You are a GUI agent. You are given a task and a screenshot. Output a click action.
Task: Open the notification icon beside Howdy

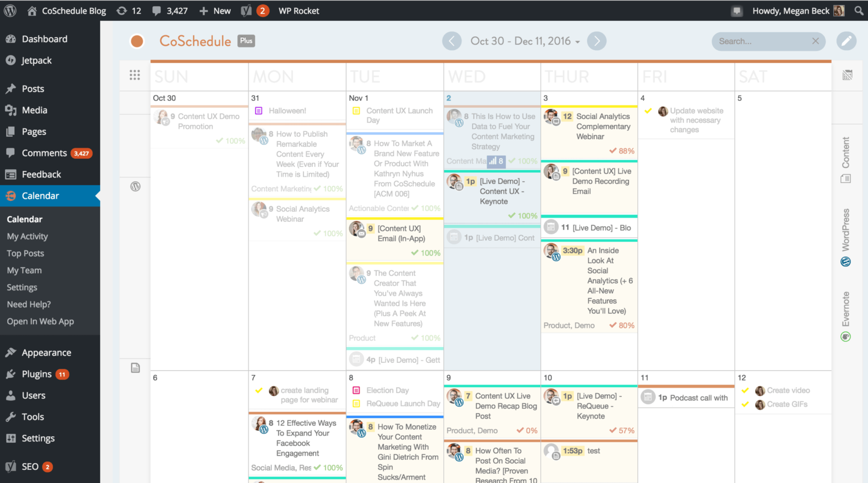(737, 11)
